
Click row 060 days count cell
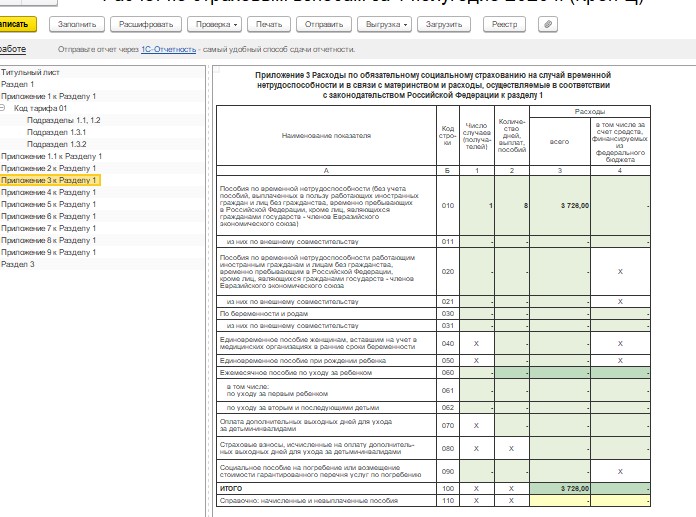512,372
